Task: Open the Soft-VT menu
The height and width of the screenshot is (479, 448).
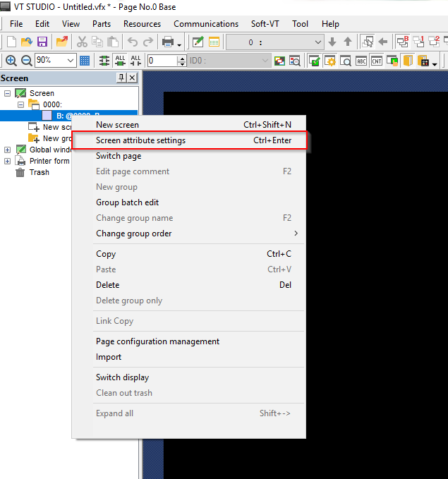Action: coord(265,24)
